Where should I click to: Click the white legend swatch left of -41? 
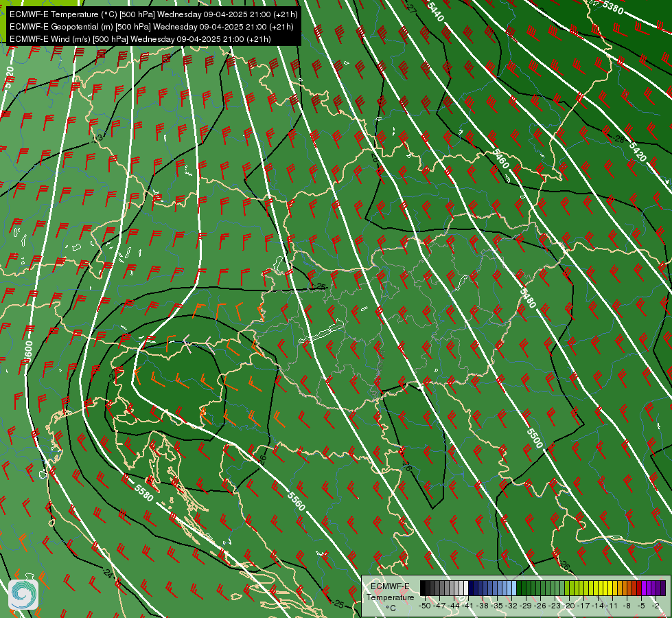pyautogui.click(x=466, y=588)
